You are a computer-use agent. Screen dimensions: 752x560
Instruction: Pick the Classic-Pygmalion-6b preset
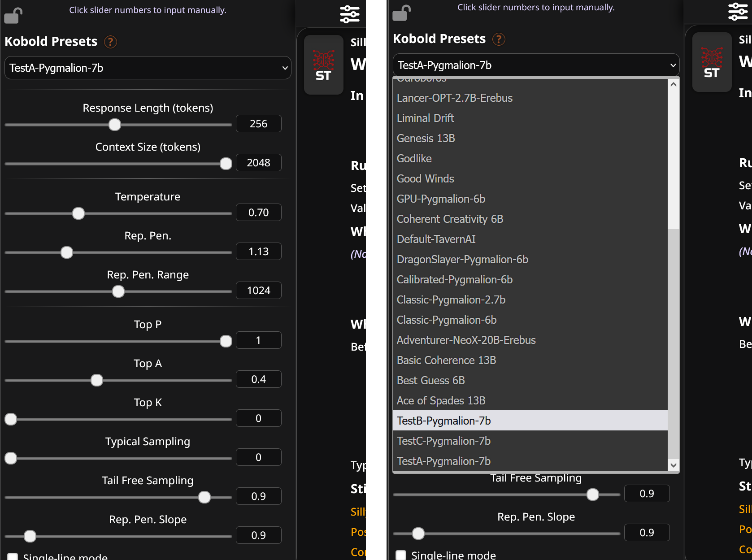click(530, 320)
